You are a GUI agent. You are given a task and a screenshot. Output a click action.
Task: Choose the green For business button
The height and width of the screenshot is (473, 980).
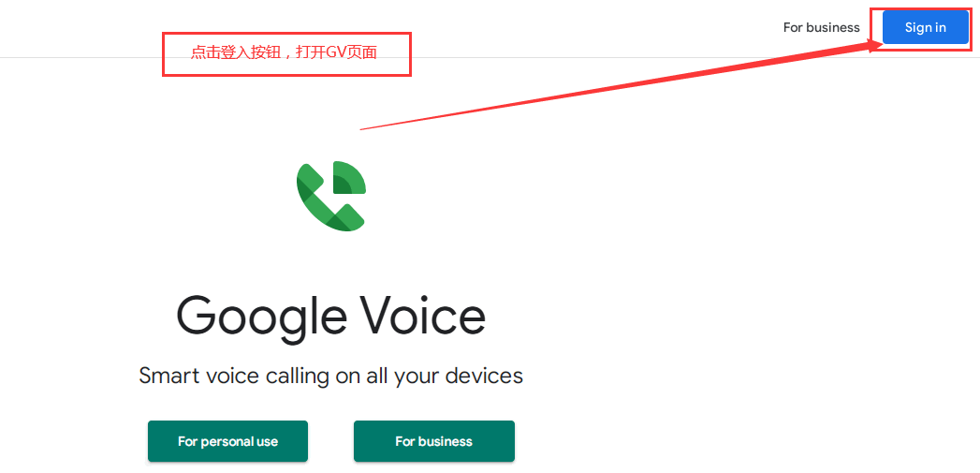tap(433, 441)
